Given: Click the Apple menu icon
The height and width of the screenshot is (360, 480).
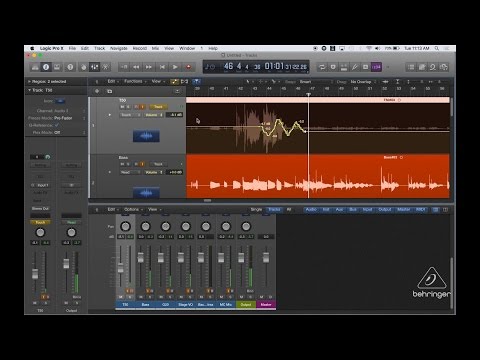Looking at the screenshot, I should click(x=32, y=48).
